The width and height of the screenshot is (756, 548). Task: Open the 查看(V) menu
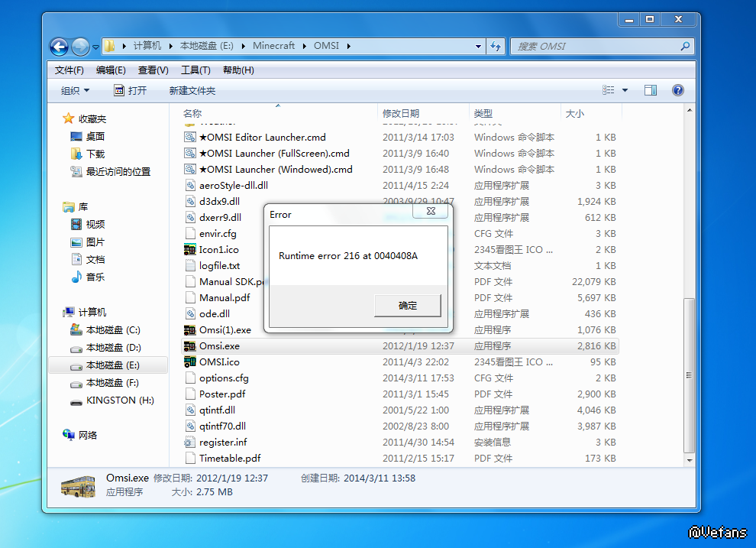(153, 70)
